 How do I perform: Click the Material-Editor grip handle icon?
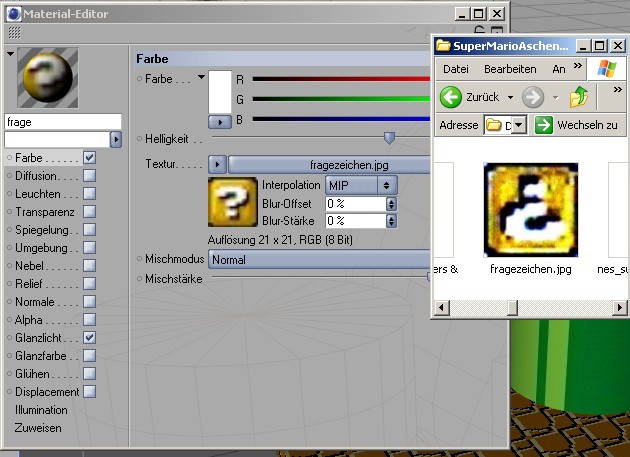click(14, 32)
